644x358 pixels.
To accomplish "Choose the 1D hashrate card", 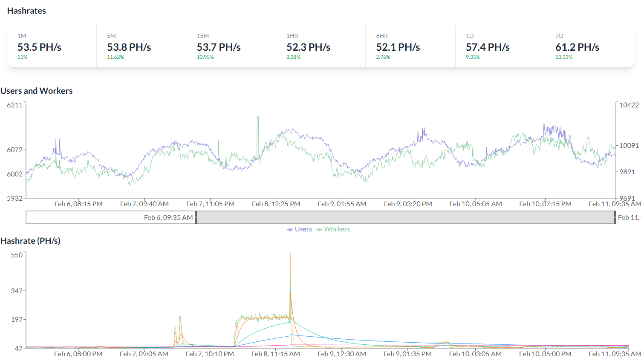I will click(500, 46).
